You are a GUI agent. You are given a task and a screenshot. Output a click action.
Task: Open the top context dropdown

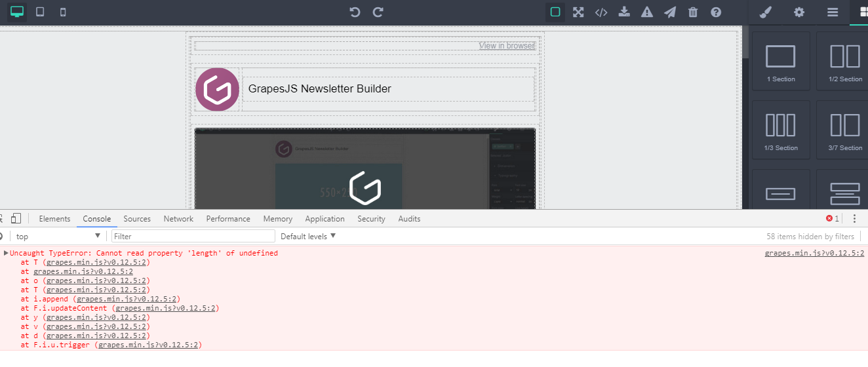(58, 236)
